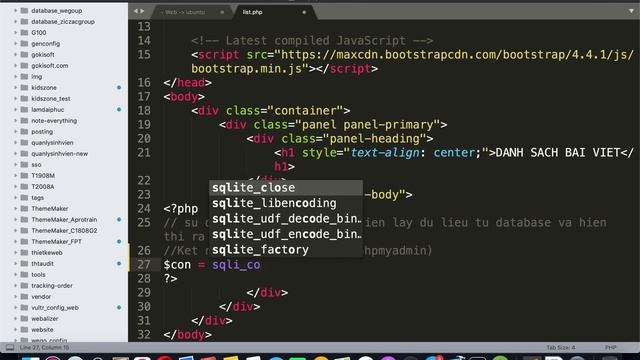Choose sqlite_libencoding from the autocomplete list
Image resolution: width=640 pixels, height=360 pixels.
click(286, 203)
